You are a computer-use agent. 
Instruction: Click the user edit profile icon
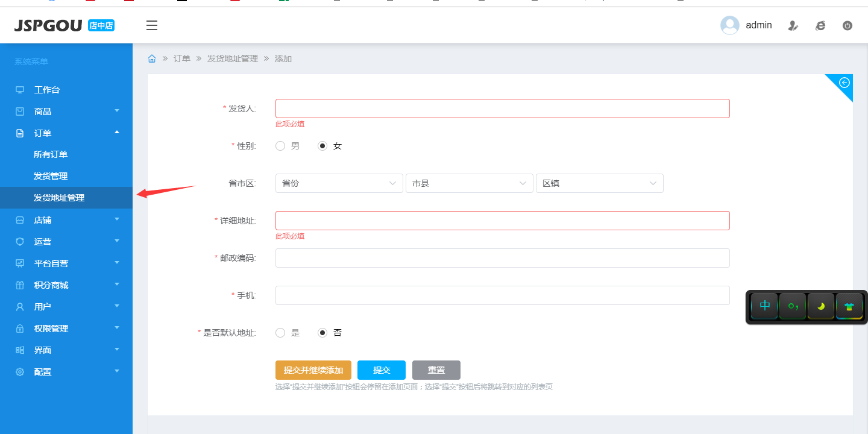(793, 25)
